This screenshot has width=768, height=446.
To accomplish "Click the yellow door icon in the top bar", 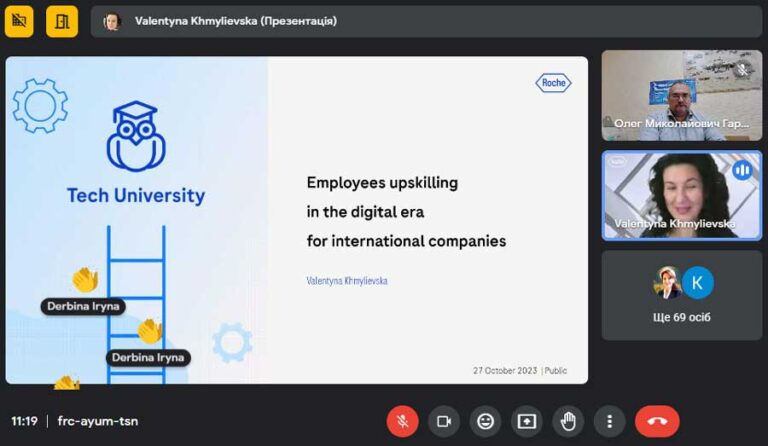I will tap(62, 21).
